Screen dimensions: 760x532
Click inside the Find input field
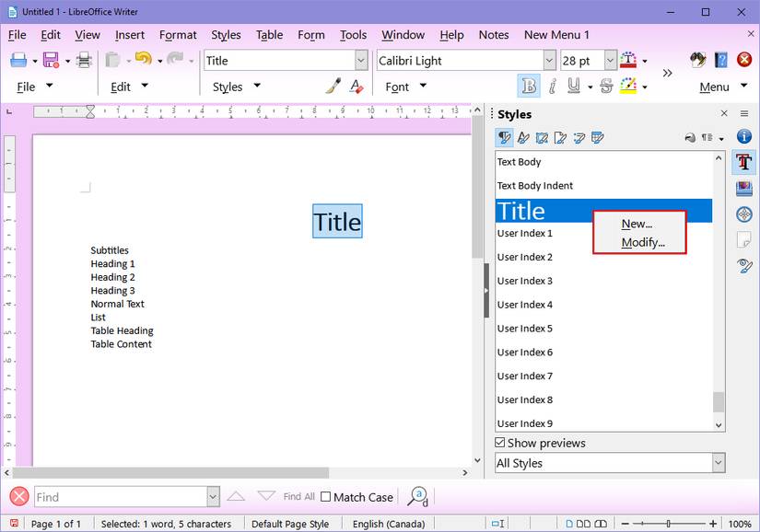tap(120, 496)
